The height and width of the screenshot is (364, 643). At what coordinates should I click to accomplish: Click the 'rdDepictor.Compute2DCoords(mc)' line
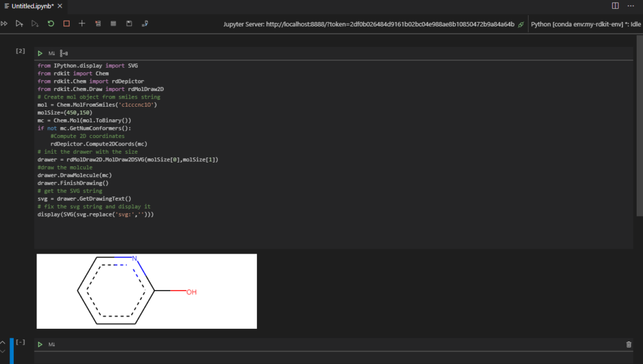pos(99,144)
